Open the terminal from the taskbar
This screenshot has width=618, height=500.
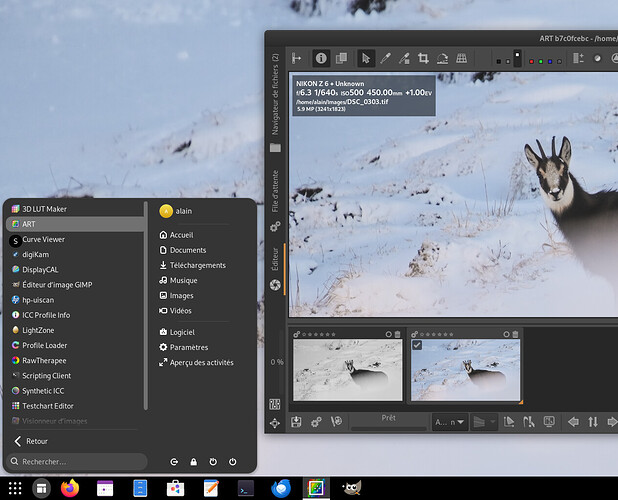246,489
